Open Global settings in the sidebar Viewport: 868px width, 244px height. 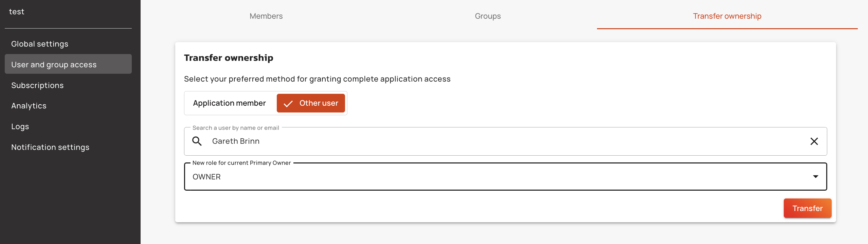(x=40, y=44)
